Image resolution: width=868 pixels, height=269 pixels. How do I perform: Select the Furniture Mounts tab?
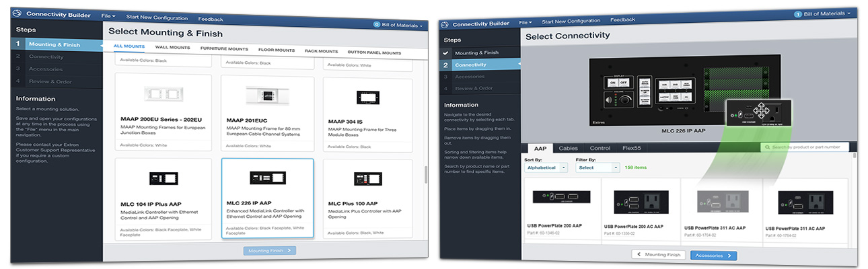point(224,49)
